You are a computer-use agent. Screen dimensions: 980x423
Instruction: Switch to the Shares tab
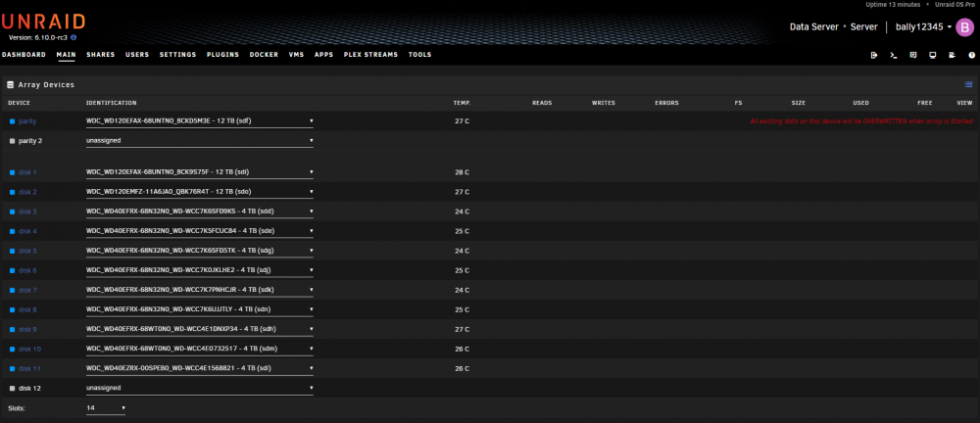(x=101, y=55)
